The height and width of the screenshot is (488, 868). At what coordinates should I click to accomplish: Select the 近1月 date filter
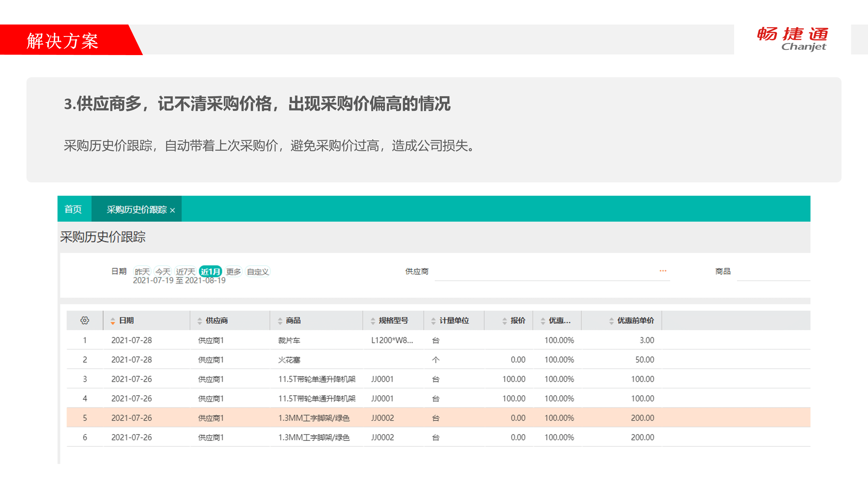click(x=210, y=272)
